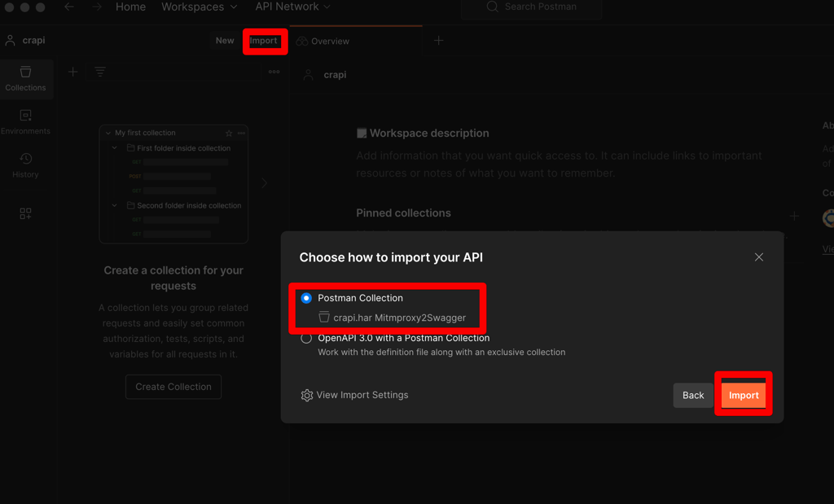Open My first collection options ellipsis
The image size is (834, 504).
click(241, 133)
